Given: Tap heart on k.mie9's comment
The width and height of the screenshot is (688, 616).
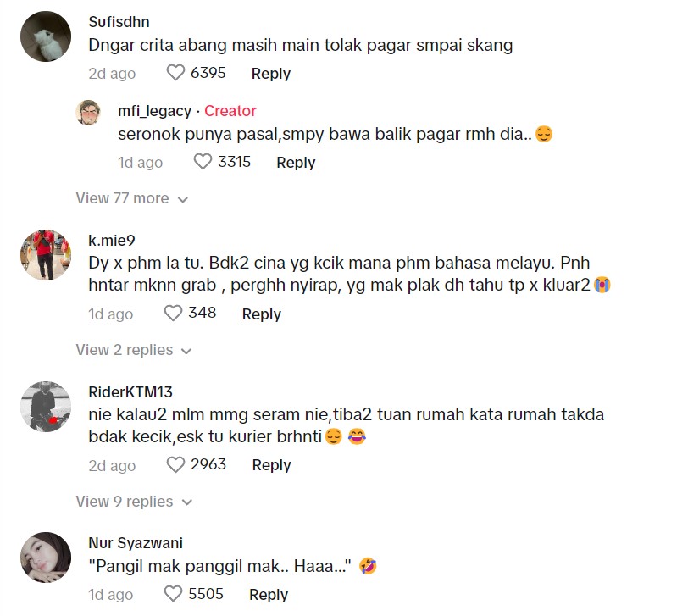Looking at the screenshot, I should coord(173,314).
